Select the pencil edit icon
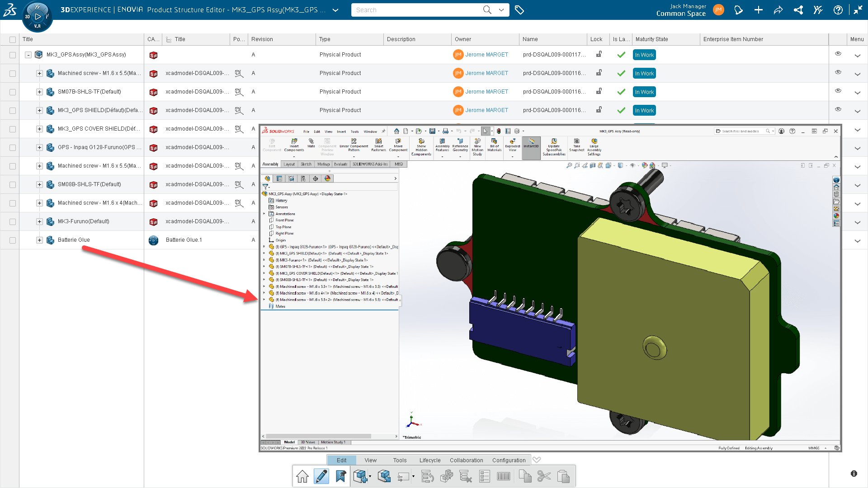The image size is (868, 488). (x=321, y=476)
